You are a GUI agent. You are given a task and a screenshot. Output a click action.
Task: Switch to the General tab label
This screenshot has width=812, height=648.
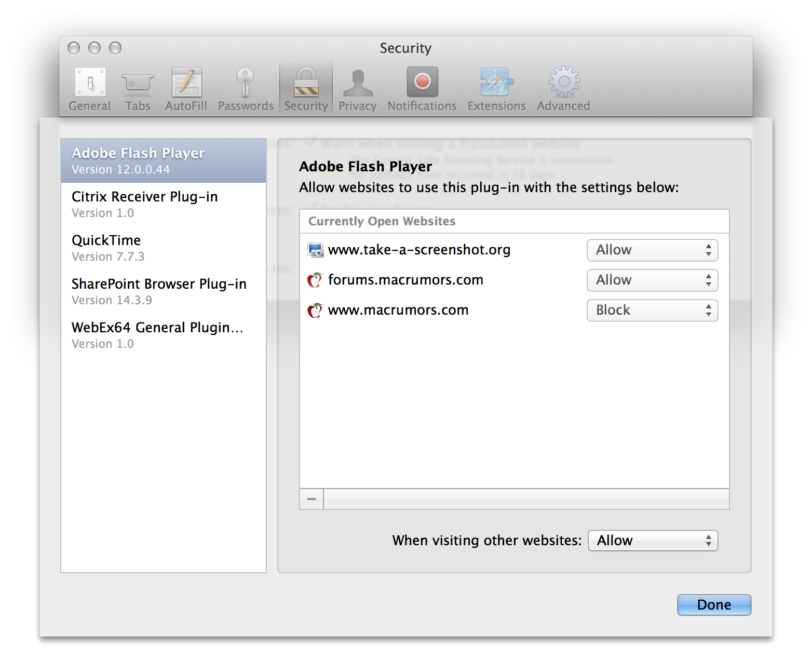[x=89, y=106]
